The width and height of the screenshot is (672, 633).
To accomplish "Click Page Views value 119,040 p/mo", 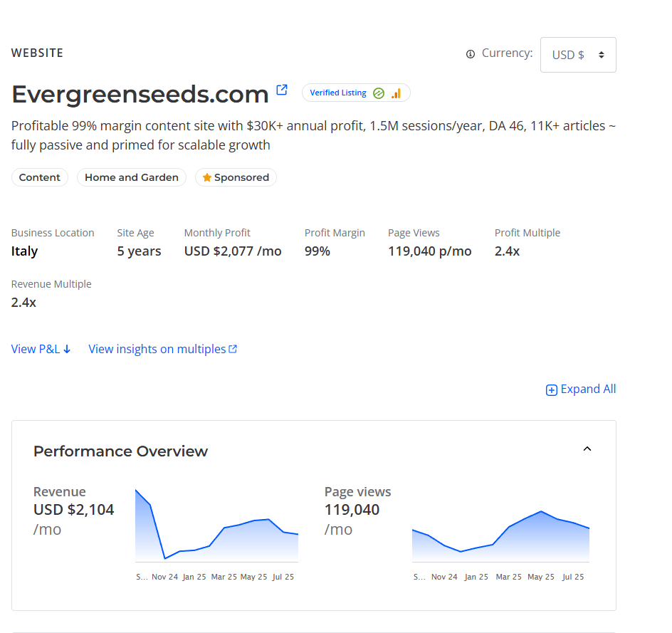I will click(x=429, y=251).
